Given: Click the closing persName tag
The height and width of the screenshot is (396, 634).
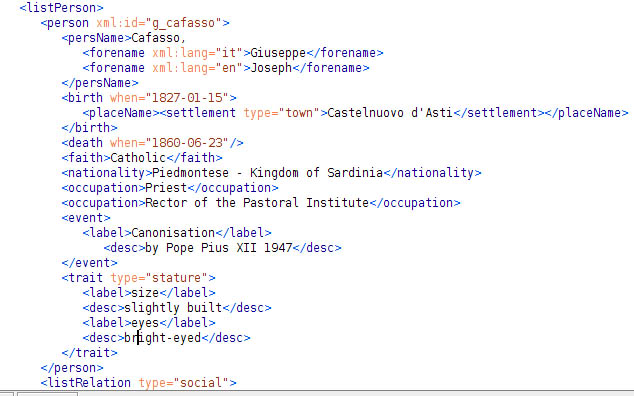Looking at the screenshot, I should point(100,83).
